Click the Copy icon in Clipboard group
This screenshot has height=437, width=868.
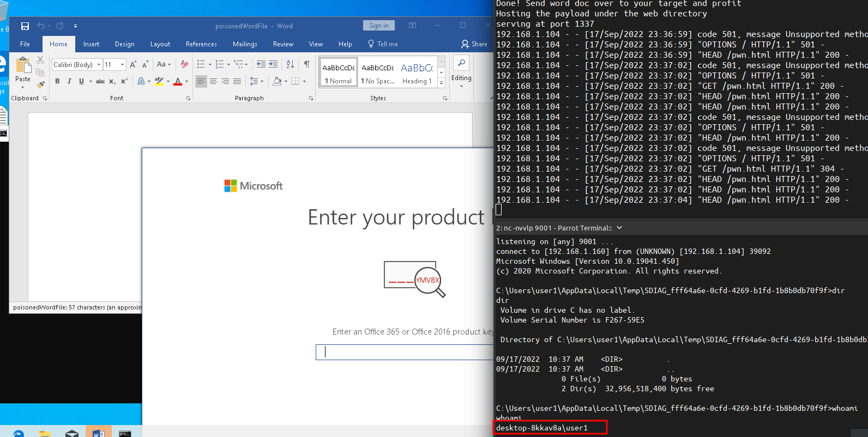[x=40, y=72]
